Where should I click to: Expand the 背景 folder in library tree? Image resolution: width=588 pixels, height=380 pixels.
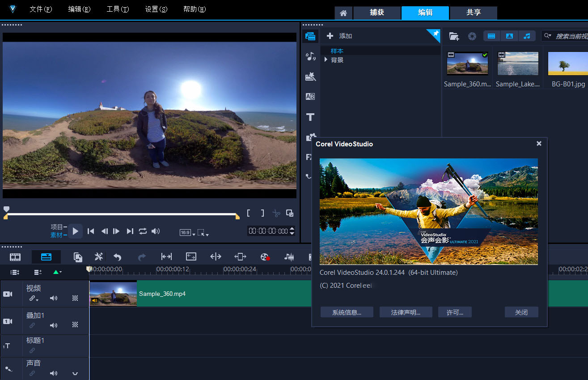326,60
